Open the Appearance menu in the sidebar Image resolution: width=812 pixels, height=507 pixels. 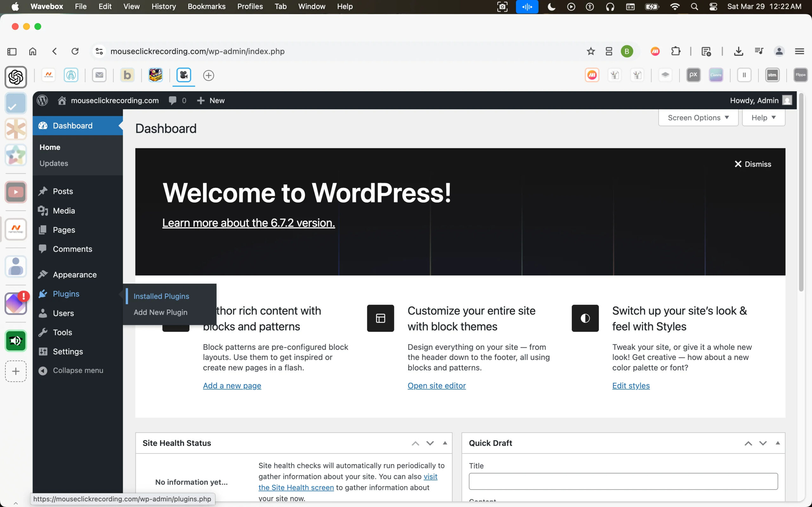[75, 275]
